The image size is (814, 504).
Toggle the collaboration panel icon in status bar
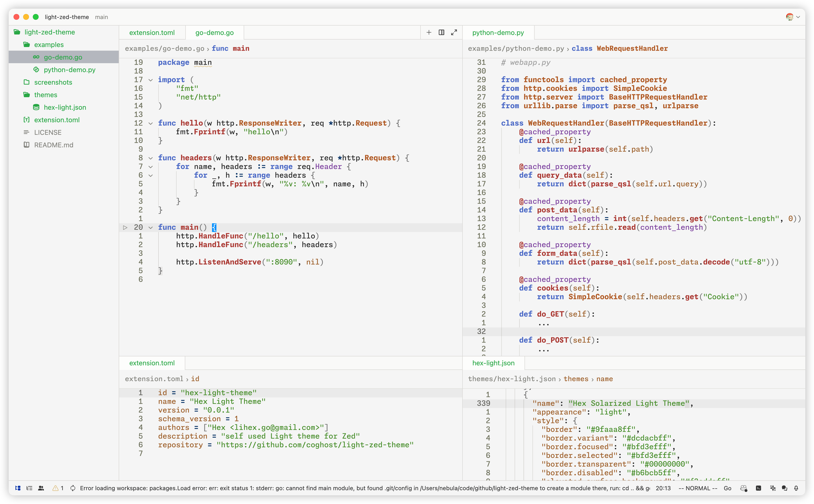(41, 488)
